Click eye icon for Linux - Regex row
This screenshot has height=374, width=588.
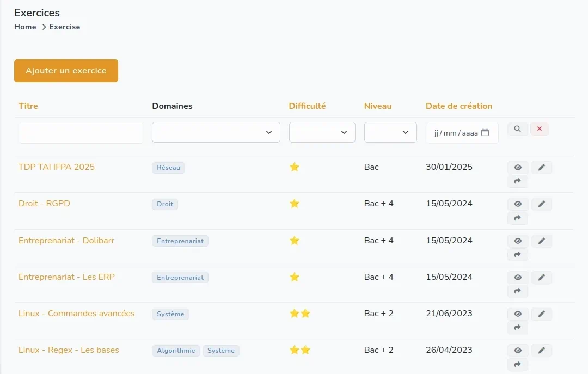click(x=517, y=351)
